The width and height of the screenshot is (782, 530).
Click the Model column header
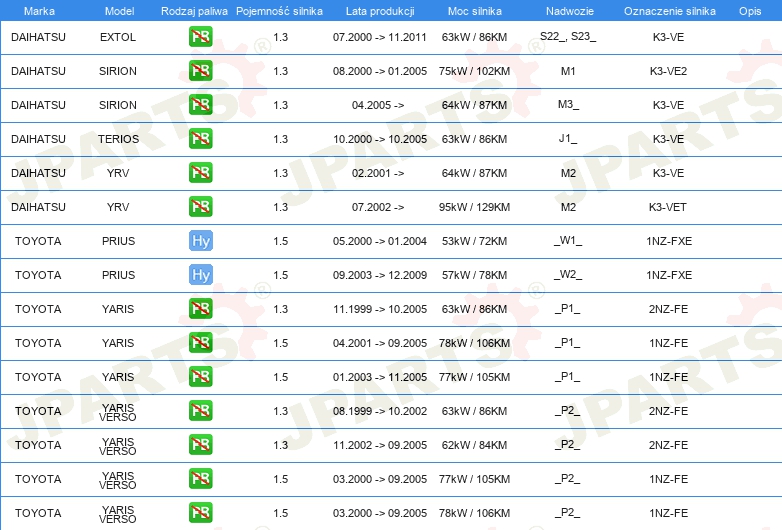(x=119, y=11)
